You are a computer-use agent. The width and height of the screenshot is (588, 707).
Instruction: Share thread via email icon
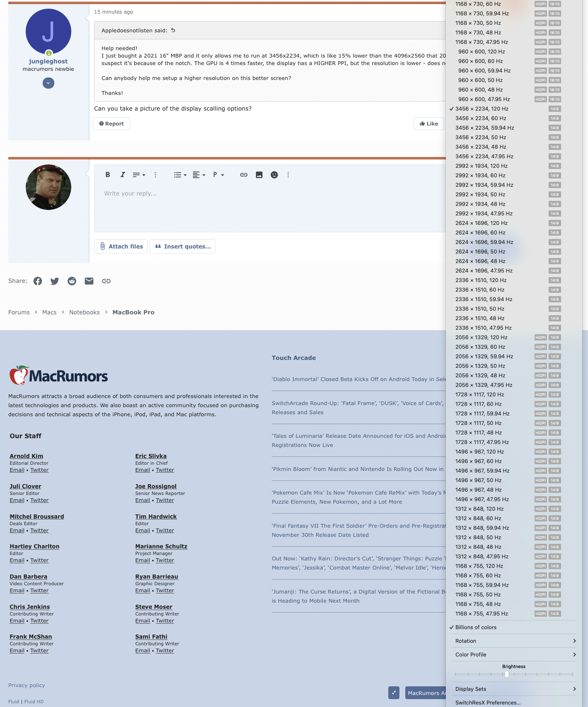[89, 281]
